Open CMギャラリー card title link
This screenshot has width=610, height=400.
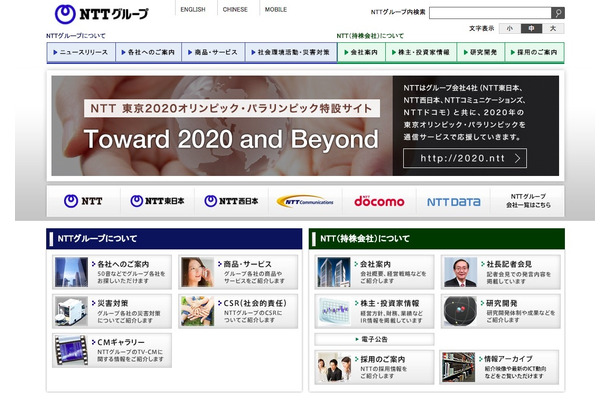pos(121,342)
